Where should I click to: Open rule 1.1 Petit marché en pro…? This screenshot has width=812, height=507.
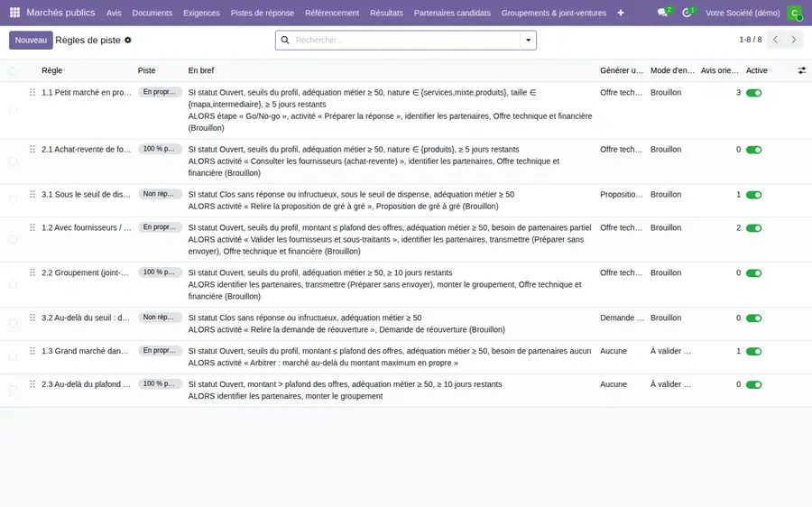[x=87, y=92]
